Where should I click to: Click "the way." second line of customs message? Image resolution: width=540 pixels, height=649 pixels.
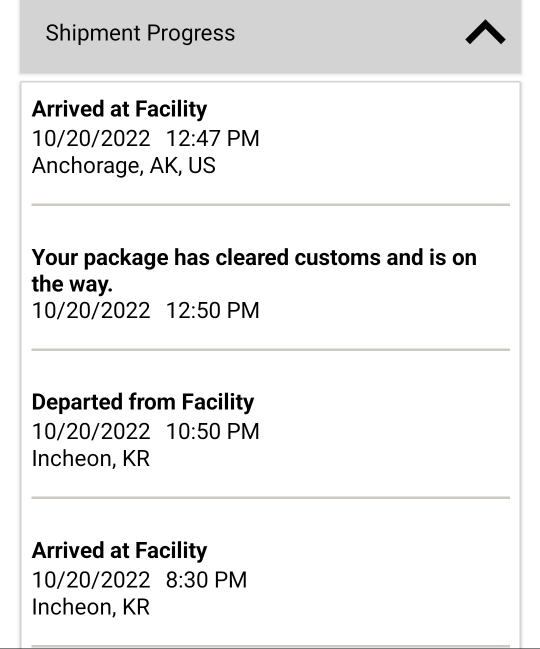72,284
